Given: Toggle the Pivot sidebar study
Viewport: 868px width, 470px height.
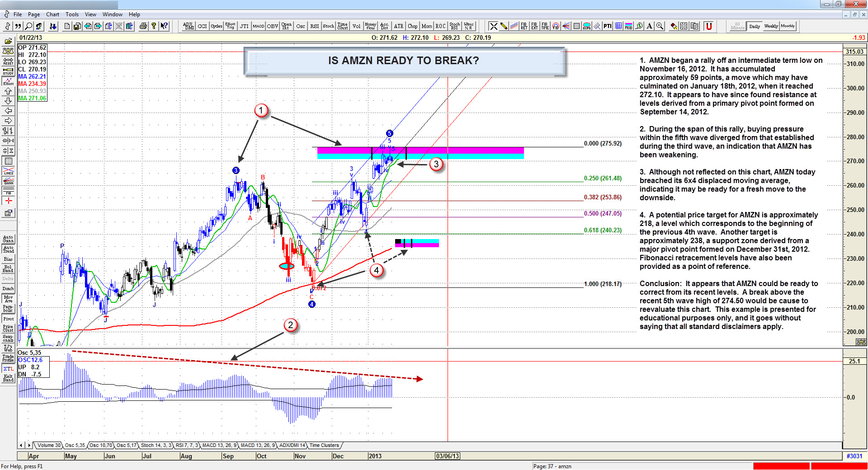Looking at the screenshot, I should pyautogui.click(x=8, y=319).
